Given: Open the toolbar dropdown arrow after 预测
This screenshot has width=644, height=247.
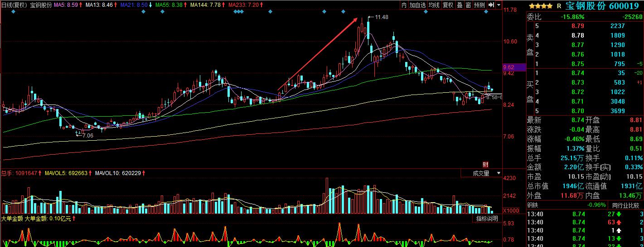Looking at the screenshot, I should pyautogui.click(x=499, y=5).
